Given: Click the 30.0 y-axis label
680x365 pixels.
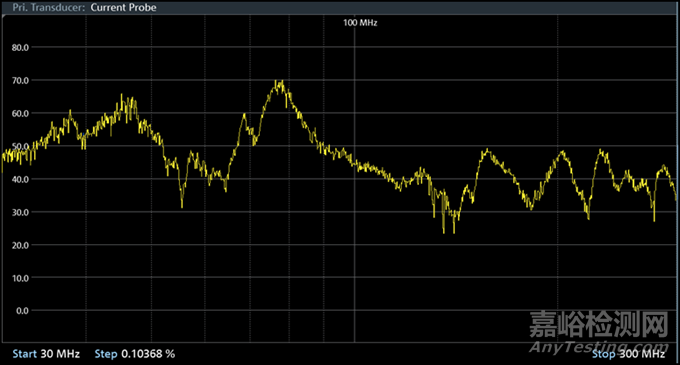Looking at the screenshot, I should [20, 212].
